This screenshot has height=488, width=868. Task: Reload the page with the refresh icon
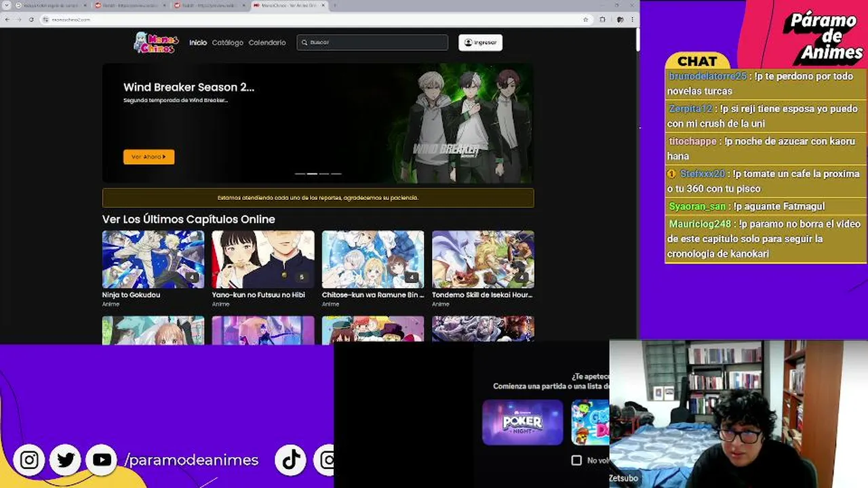click(31, 20)
